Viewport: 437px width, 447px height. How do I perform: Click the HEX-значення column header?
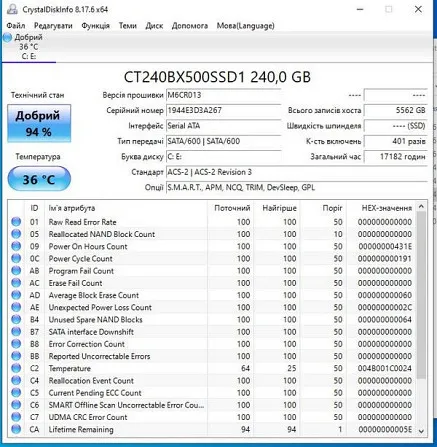point(386,208)
